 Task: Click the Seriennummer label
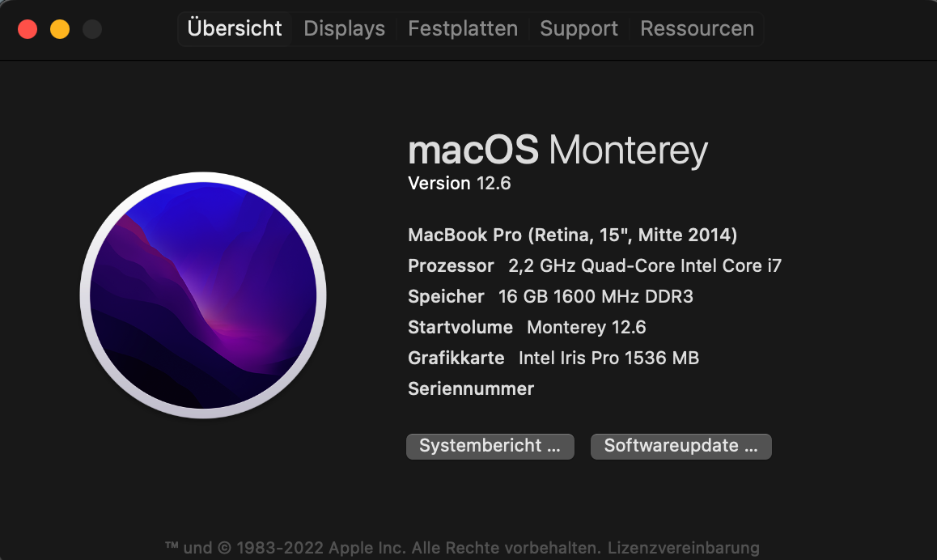coord(471,389)
